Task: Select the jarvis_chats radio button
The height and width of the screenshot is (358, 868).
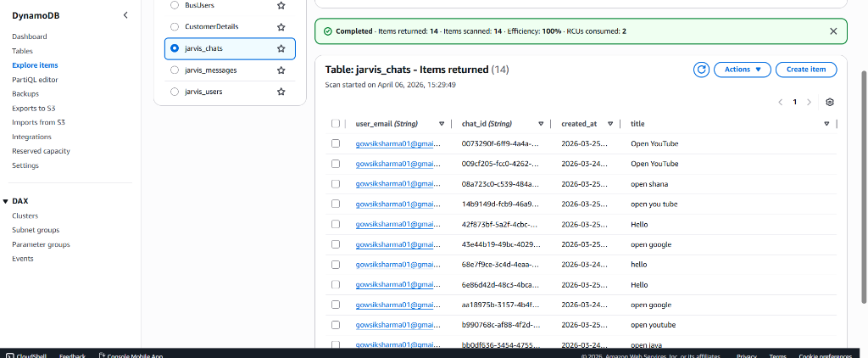Action: [x=175, y=48]
